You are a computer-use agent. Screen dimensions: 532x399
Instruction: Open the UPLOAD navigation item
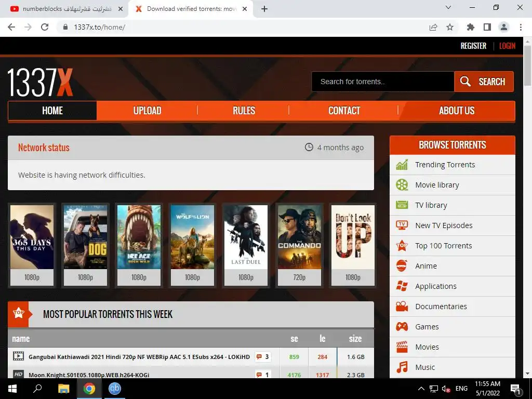click(x=147, y=111)
